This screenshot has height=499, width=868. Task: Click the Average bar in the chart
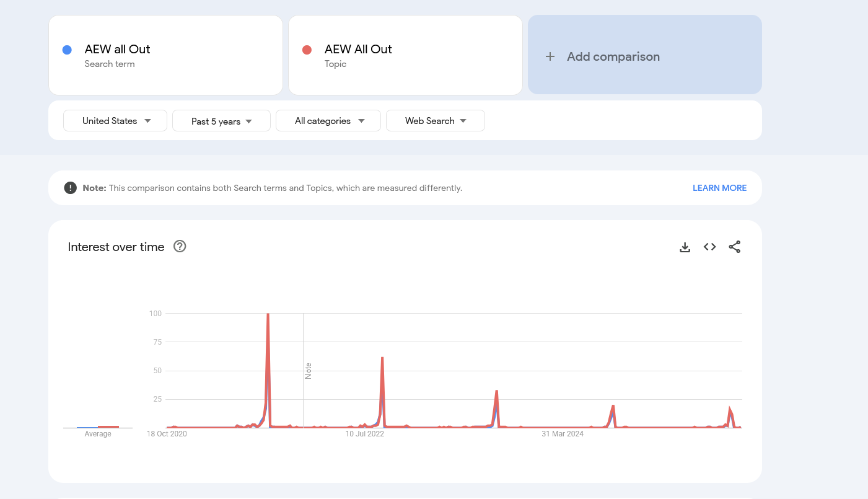(108, 426)
